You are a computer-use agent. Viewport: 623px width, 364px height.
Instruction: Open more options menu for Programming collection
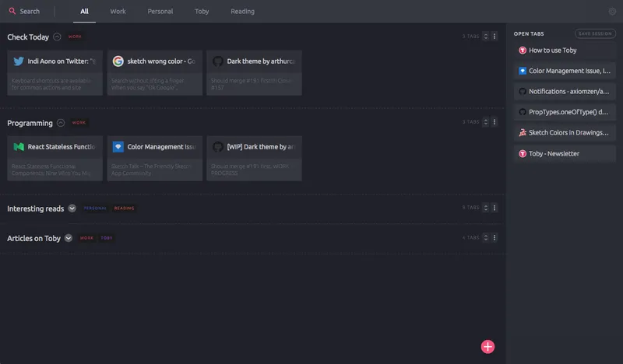pos(495,122)
